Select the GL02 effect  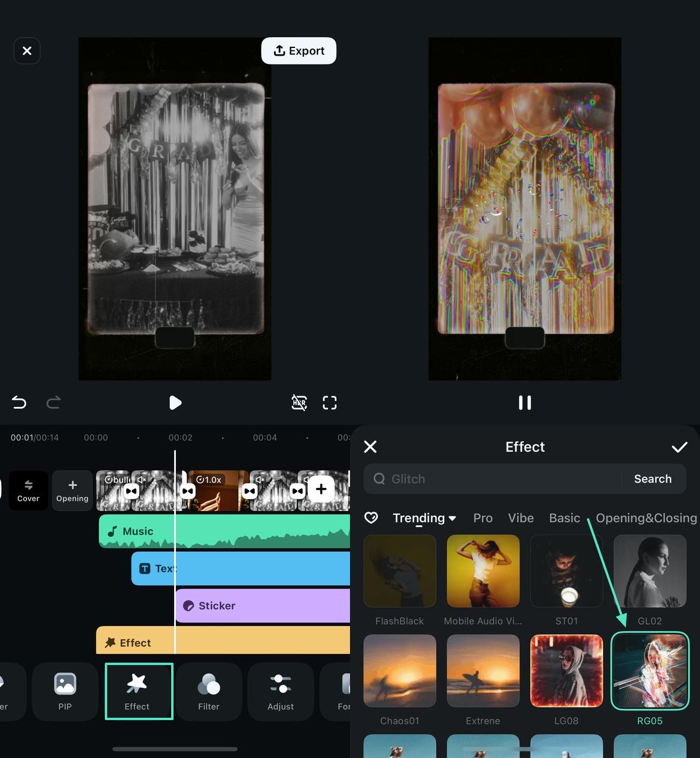tap(650, 571)
